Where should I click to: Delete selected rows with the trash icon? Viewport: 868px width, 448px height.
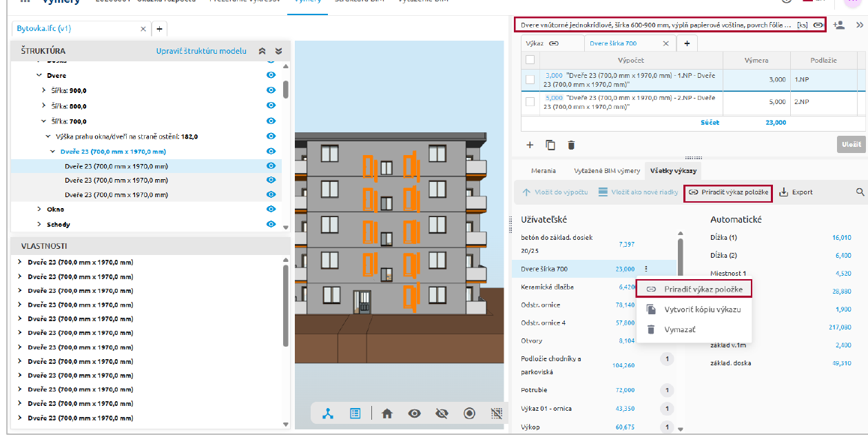571,145
